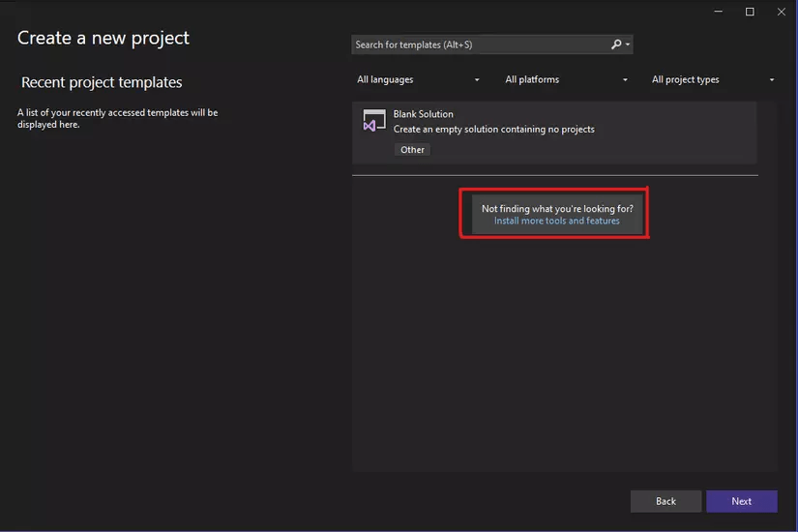798x532 pixels.
Task: Minimize the Create a new project window
Action: click(x=719, y=12)
